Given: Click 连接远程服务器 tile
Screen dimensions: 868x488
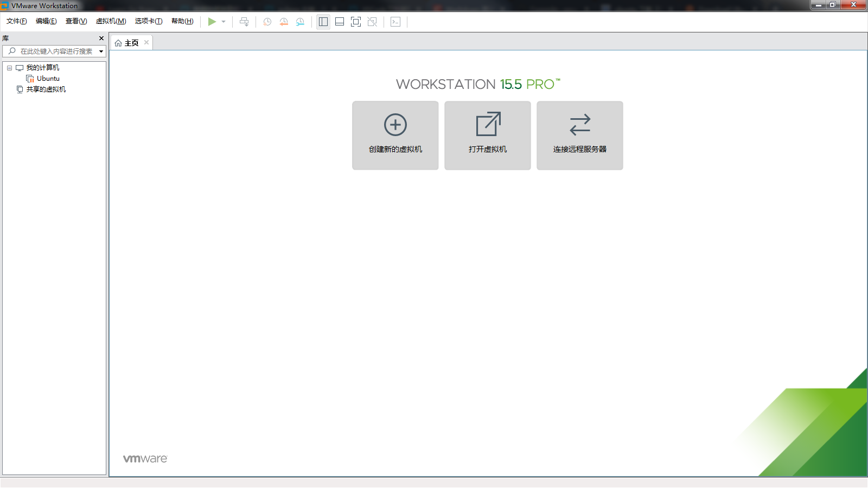Looking at the screenshot, I should point(580,136).
